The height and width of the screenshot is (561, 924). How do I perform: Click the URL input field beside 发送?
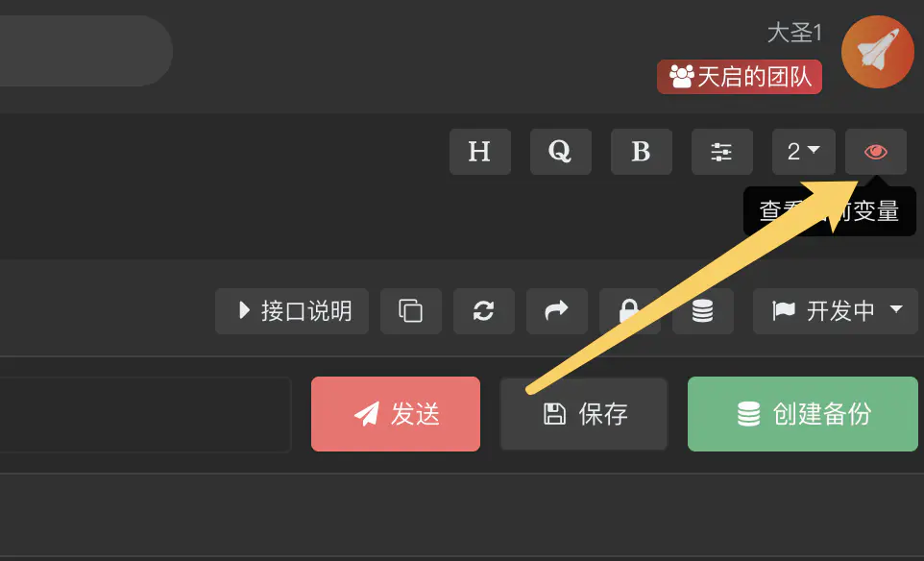pyautogui.click(x=146, y=414)
